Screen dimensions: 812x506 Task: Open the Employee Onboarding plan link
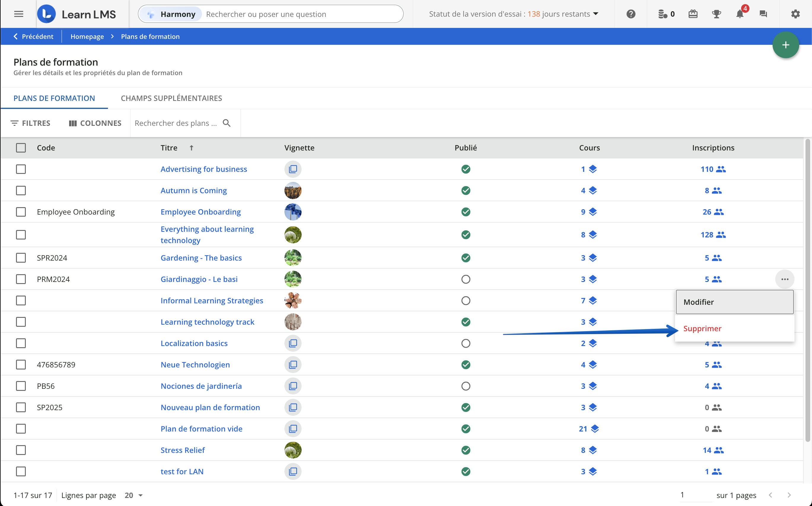click(200, 212)
